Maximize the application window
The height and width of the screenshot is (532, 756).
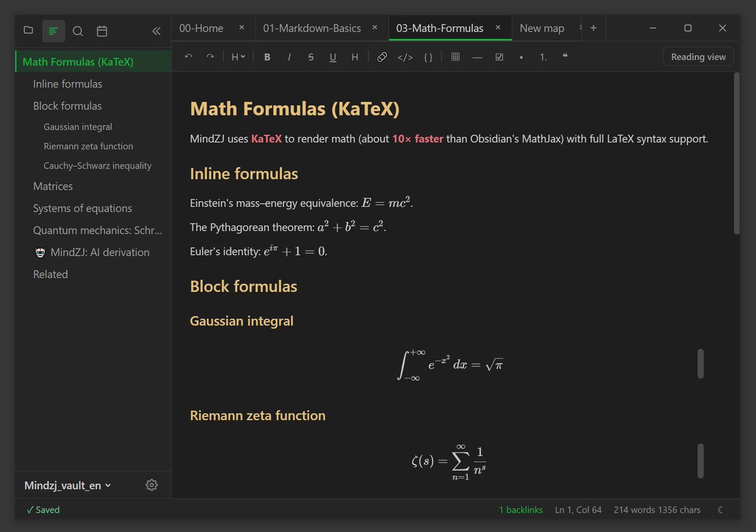click(x=688, y=28)
